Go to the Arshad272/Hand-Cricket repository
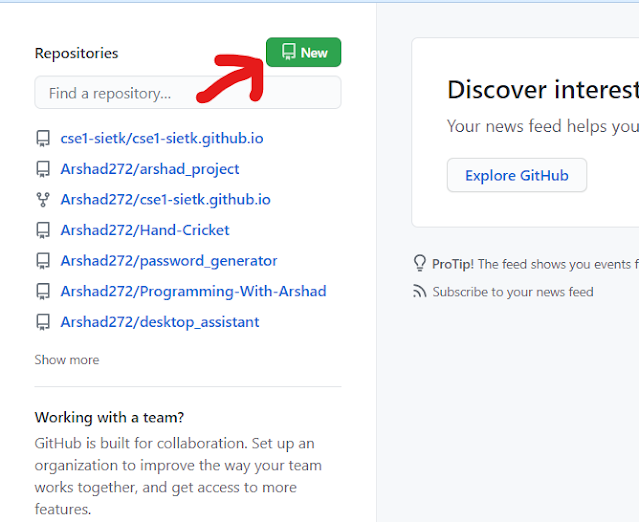 click(145, 230)
